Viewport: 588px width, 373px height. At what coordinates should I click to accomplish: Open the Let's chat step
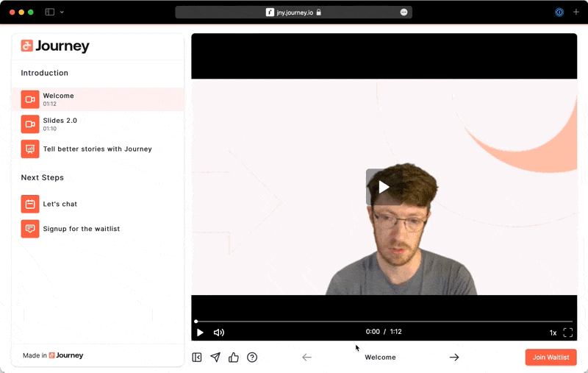(98, 204)
